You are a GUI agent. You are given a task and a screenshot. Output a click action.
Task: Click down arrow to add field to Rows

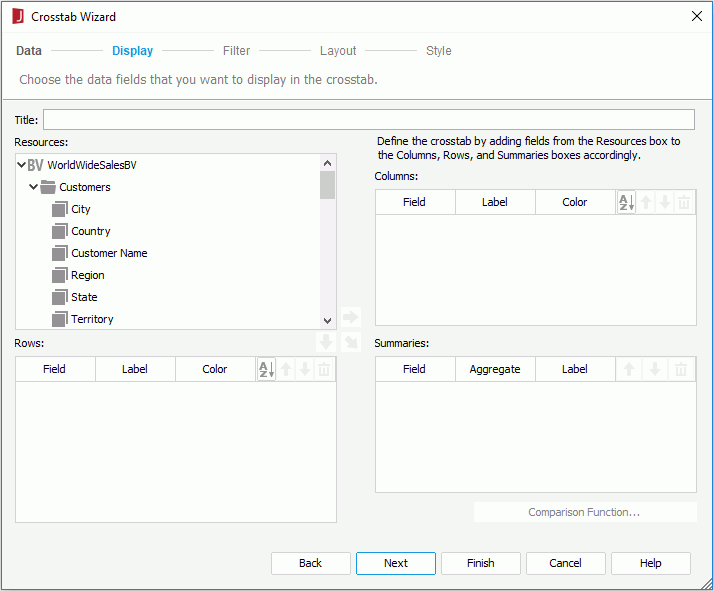(x=326, y=341)
